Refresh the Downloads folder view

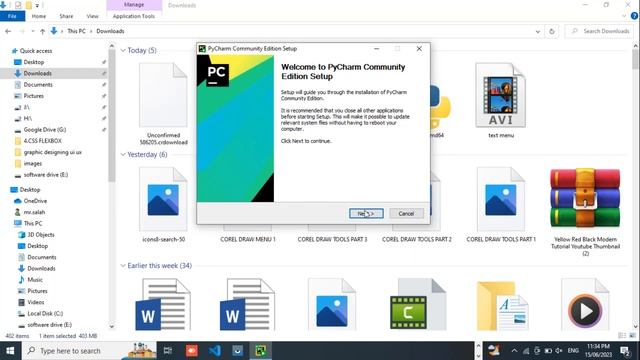(x=552, y=31)
